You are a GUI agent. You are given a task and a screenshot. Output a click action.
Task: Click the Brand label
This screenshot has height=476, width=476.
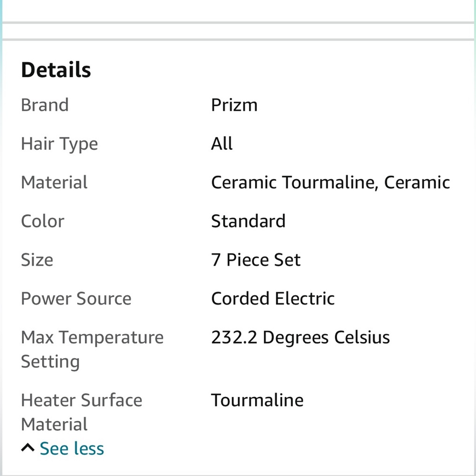click(x=45, y=105)
